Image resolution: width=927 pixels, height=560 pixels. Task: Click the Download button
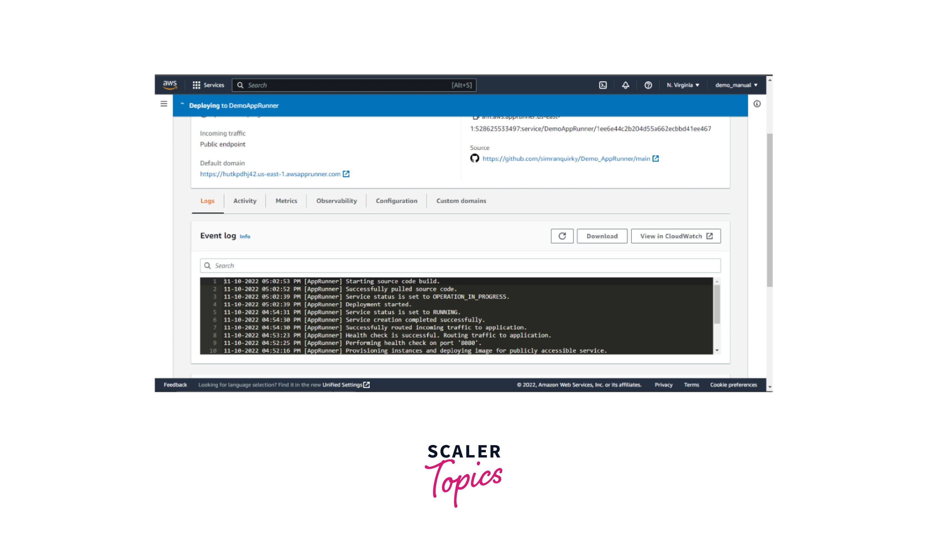pos(602,236)
